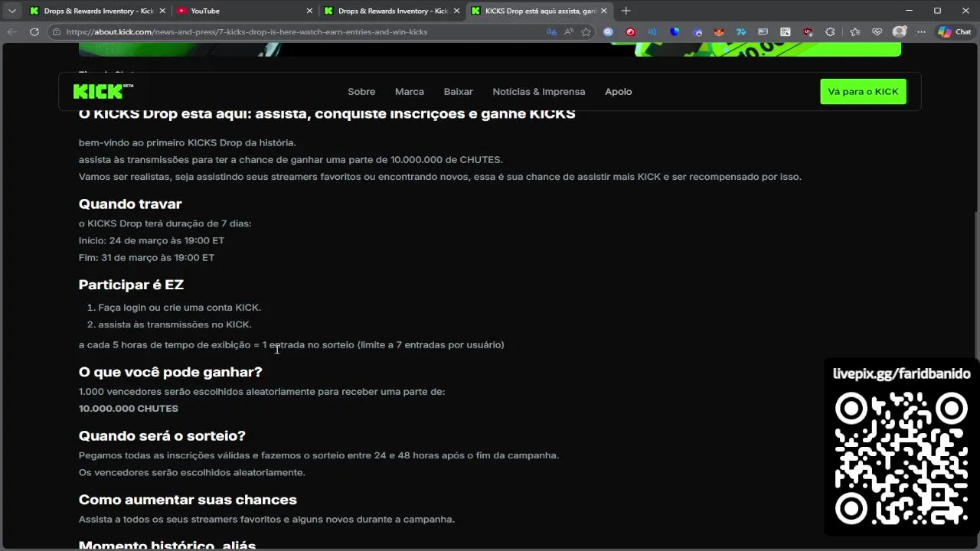Click the livepix.gg/faridbanido overlay text
980x551 pixels.
902,373
